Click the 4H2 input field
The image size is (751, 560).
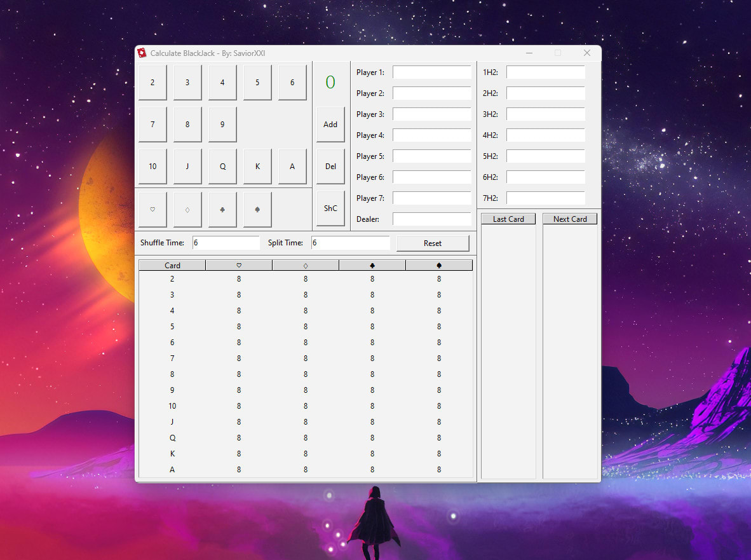coord(546,135)
